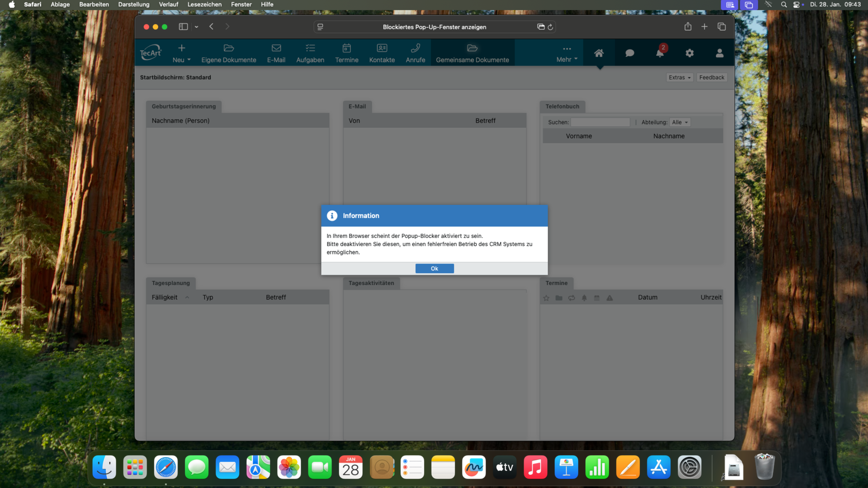Open the Lesezeichen menu in menu bar
The width and height of the screenshot is (868, 488).
click(204, 4)
